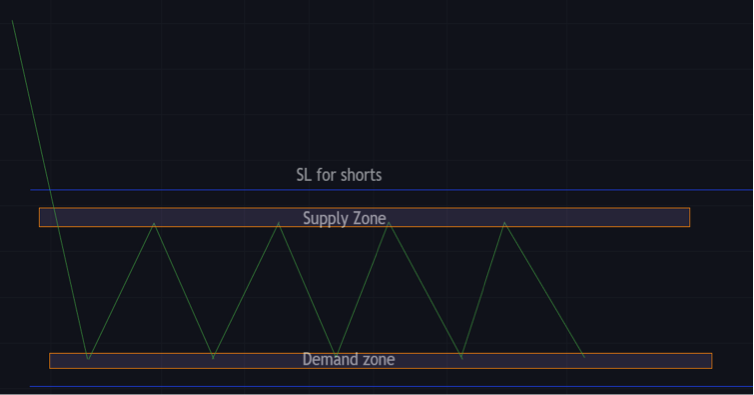
Task: Select the lower blue horizontal line
Action: (x=391, y=386)
